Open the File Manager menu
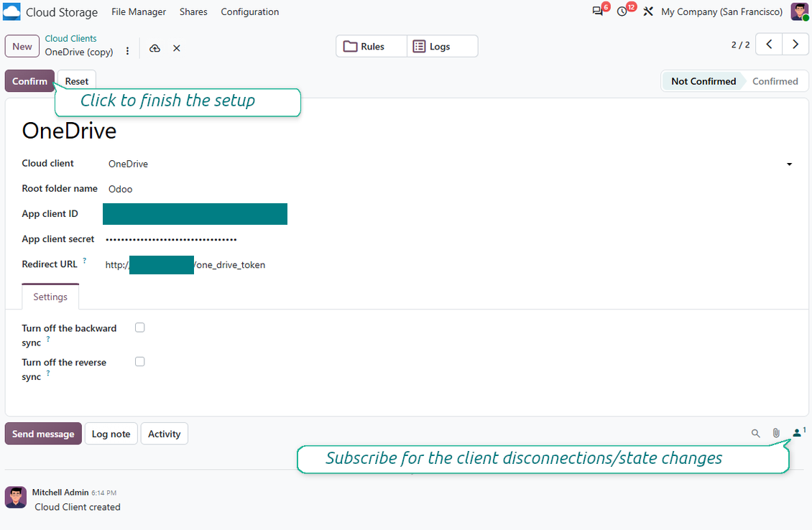The width and height of the screenshot is (812, 530). point(139,11)
